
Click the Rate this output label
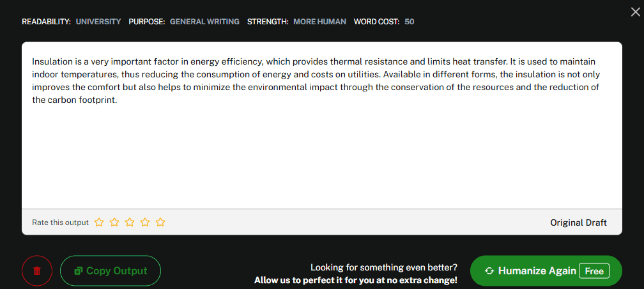coord(60,223)
